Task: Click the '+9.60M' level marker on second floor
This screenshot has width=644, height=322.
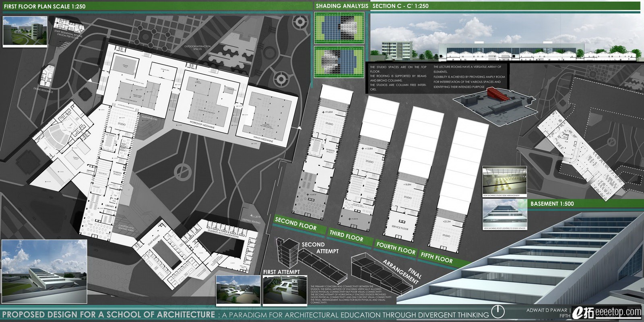Action: click(328, 112)
